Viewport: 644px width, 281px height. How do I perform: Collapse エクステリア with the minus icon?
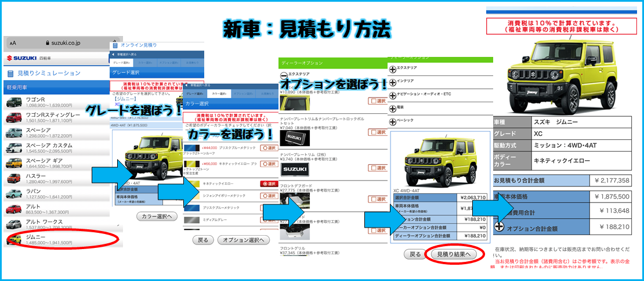point(283,75)
